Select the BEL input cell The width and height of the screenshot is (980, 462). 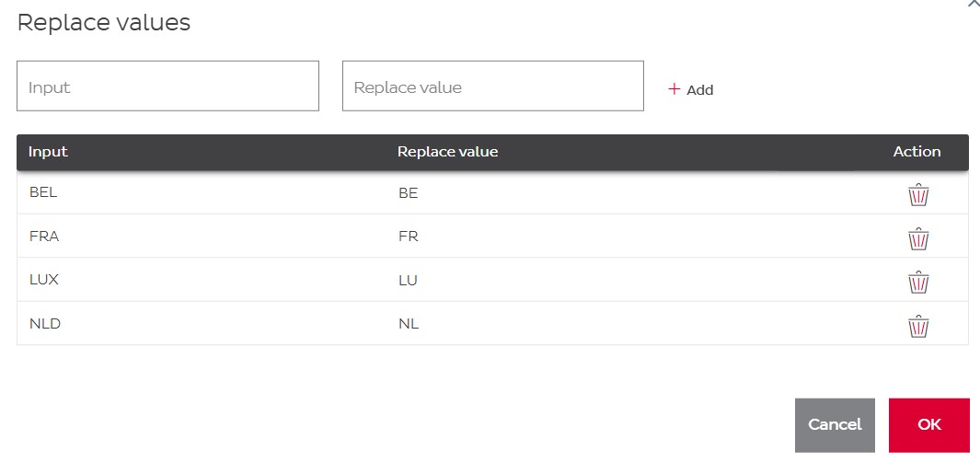tap(43, 192)
